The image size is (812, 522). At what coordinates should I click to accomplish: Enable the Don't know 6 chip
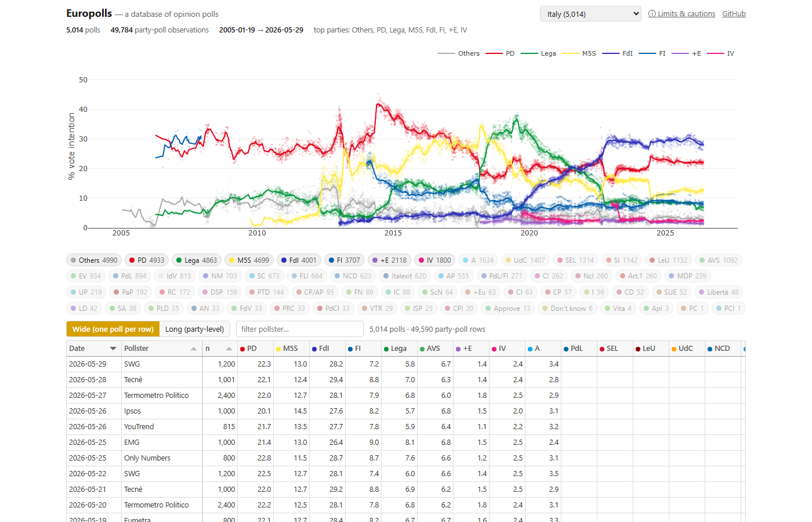click(x=567, y=309)
